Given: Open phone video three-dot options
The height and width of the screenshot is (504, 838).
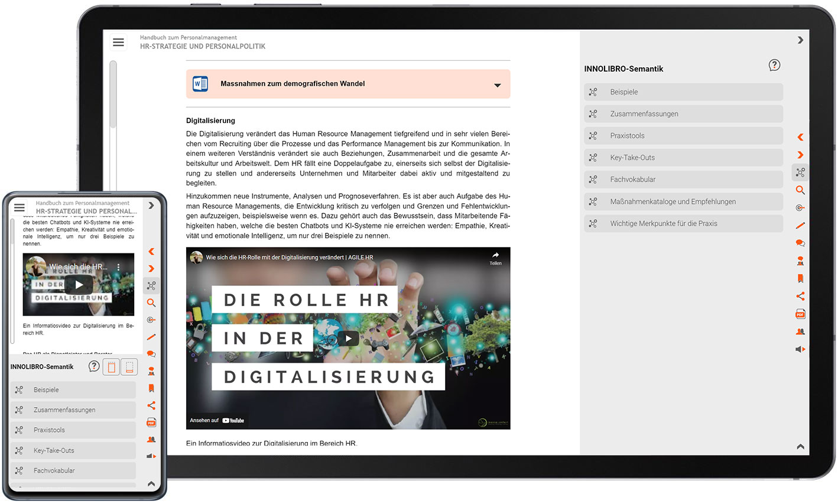Looking at the screenshot, I should pyautogui.click(x=119, y=267).
